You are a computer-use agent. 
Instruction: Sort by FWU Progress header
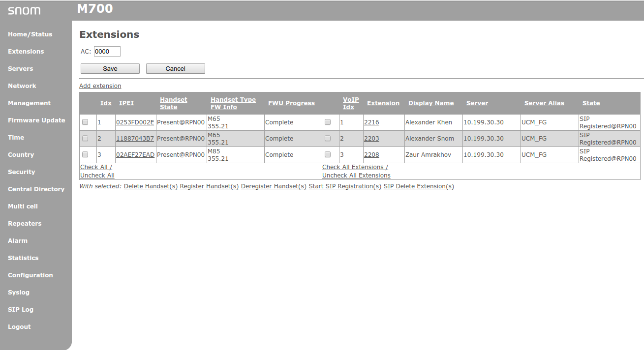[x=291, y=103]
